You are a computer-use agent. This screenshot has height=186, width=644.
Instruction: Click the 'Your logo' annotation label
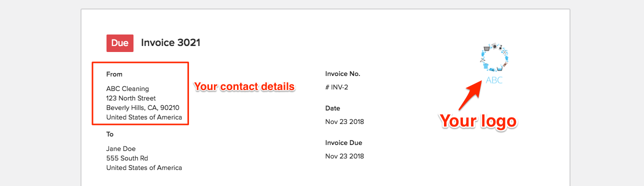477,121
